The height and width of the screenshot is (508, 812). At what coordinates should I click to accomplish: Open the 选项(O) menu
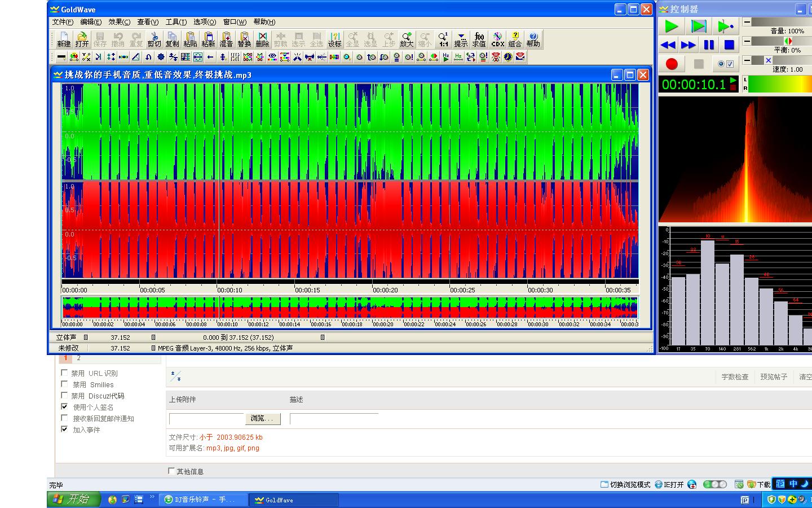pyautogui.click(x=205, y=22)
